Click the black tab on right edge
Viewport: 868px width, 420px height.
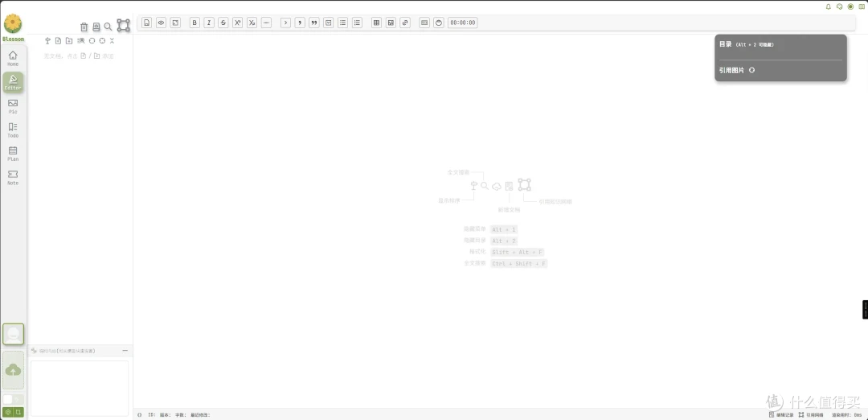click(866, 309)
